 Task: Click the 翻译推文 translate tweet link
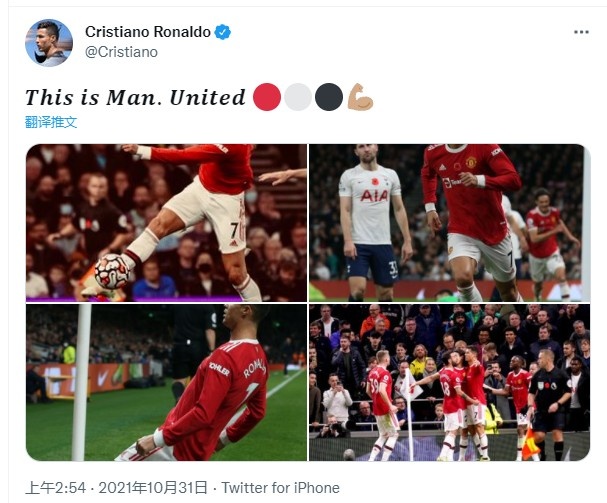[51, 122]
